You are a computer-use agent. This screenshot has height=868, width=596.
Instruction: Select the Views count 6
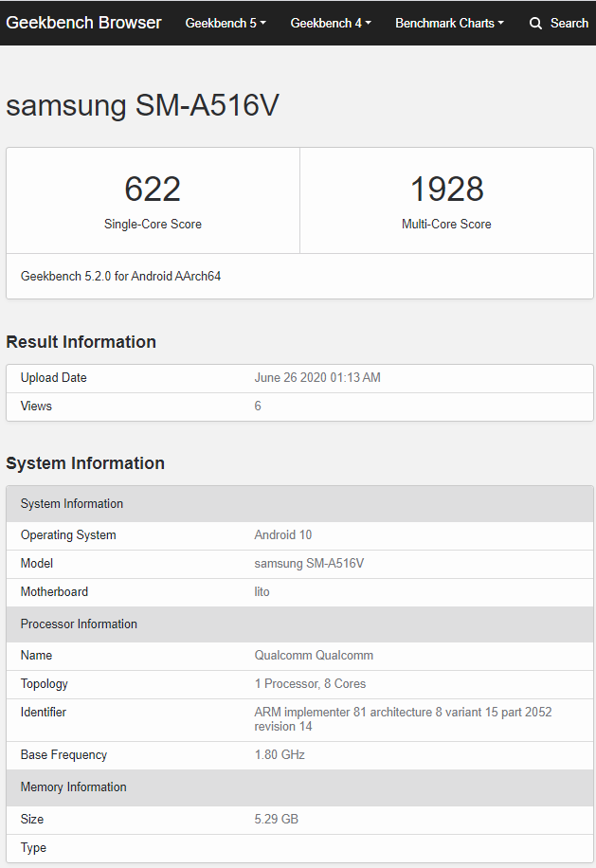click(x=258, y=406)
